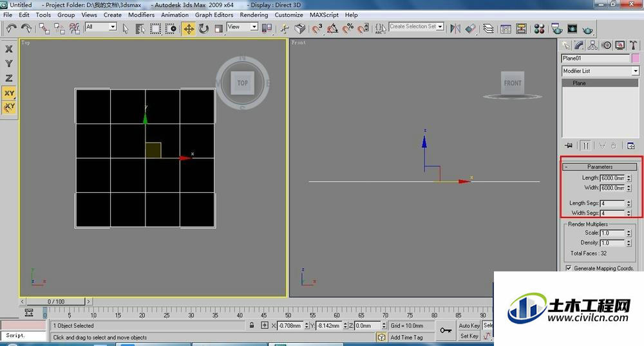Choose the Select Object arrow tool

(126, 29)
